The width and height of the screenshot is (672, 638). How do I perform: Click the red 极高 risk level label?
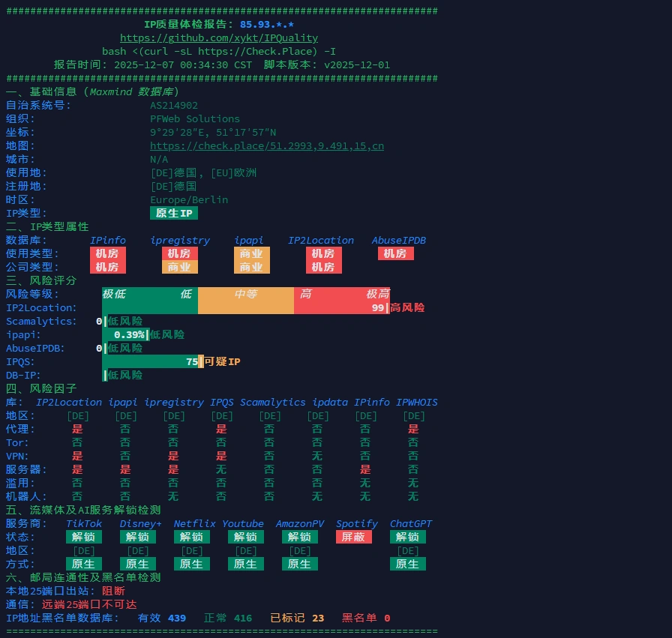377,295
